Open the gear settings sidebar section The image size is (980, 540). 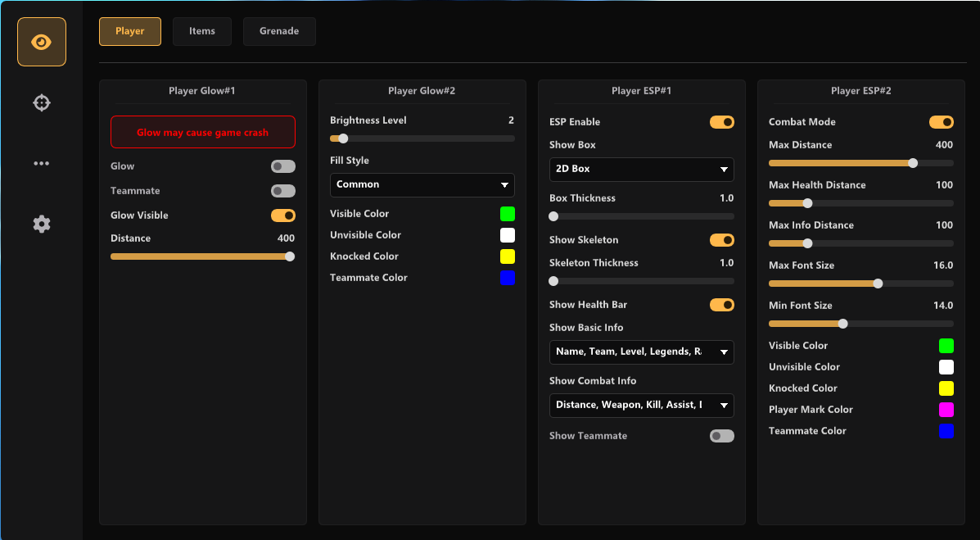(x=41, y=224)
